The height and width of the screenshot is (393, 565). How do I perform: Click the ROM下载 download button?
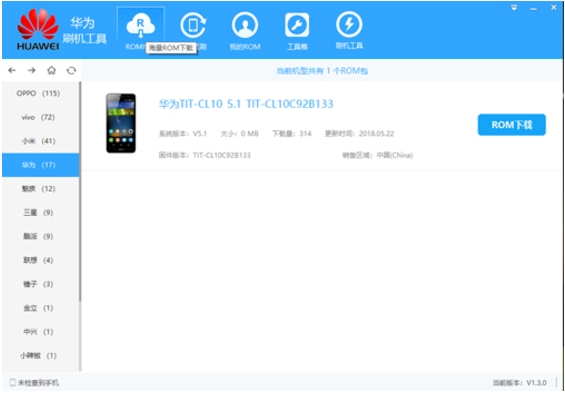pos(512,125)
